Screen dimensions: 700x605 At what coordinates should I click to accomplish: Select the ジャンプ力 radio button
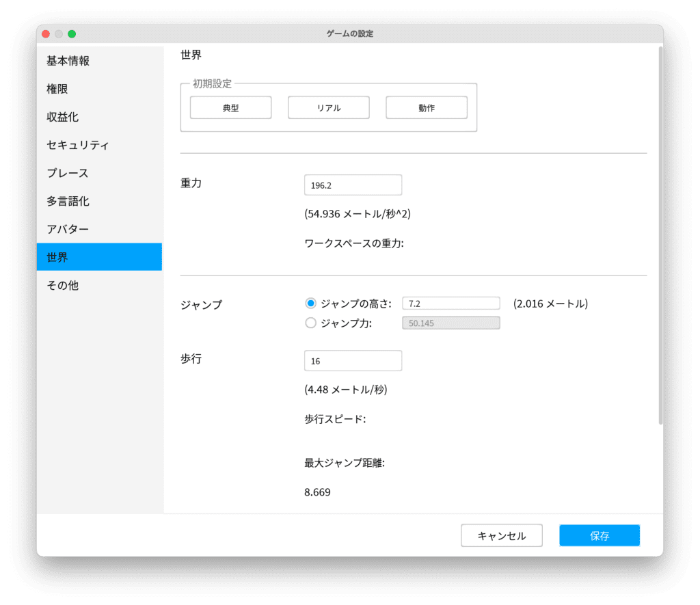tap(311, 323)
